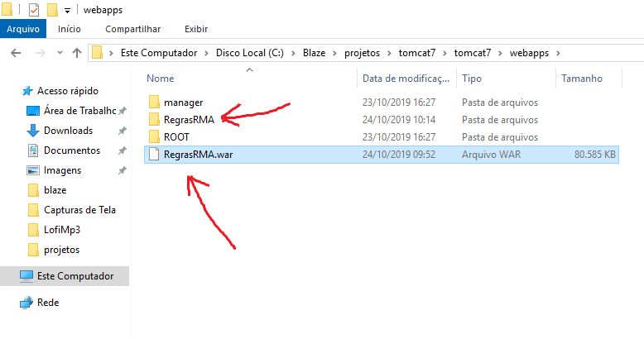
Task: Click the pin icon beside Documentos
Action: (122, 150)
